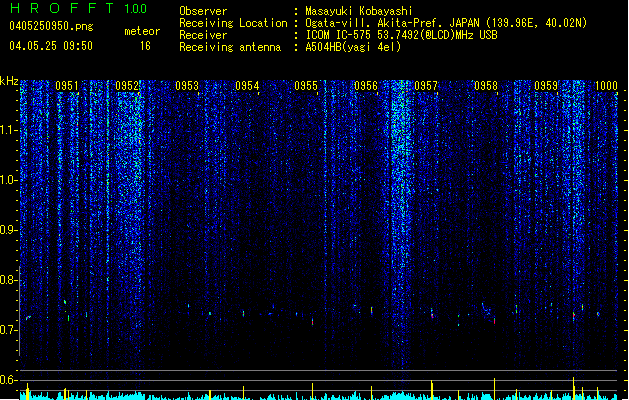Click the A504HB(yagi 4el) antenna text
This screenshot has height=400, width=629.
pos(353,47)
